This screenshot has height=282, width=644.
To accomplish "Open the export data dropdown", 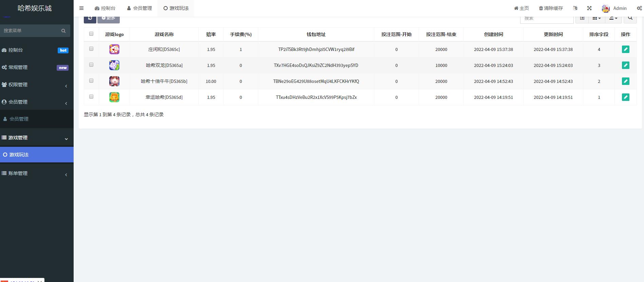I will [x=613, y=18].
